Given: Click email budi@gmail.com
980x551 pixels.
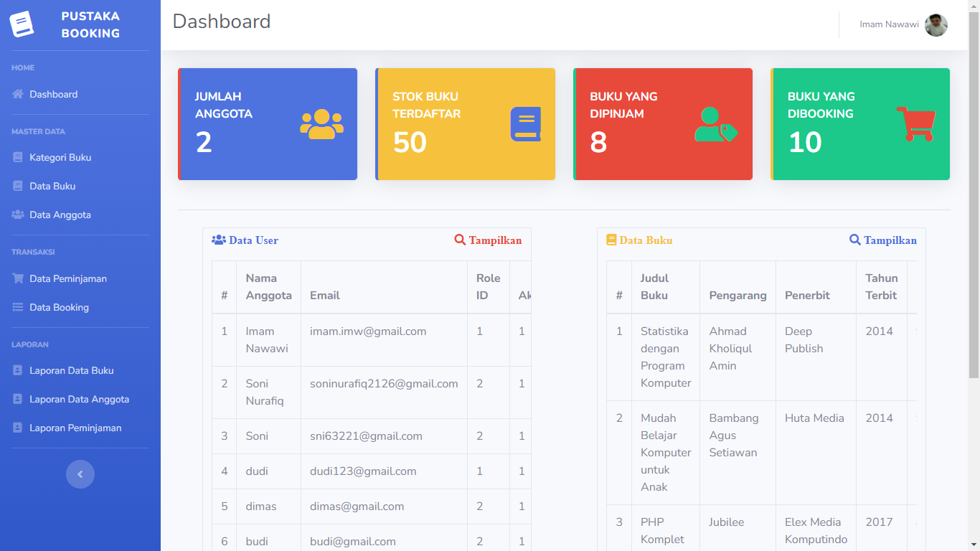Looking at the screenshot, I should (x=353, y=542).
